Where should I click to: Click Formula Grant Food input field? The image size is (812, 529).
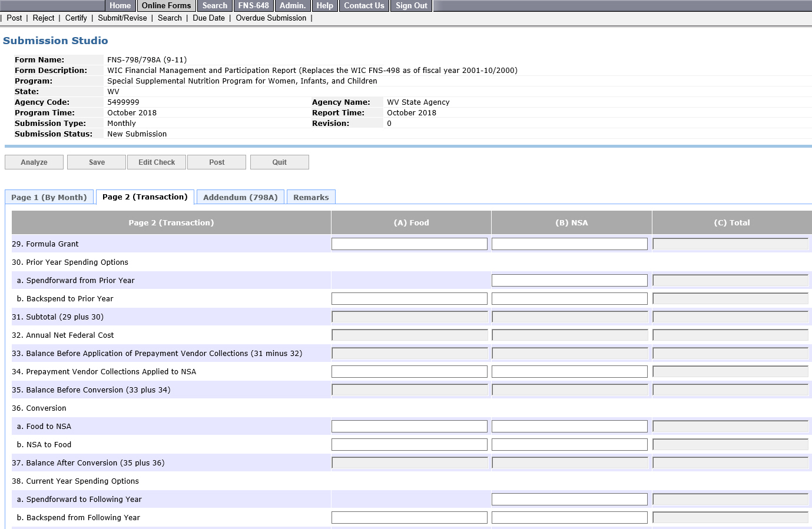pos(409,244)
